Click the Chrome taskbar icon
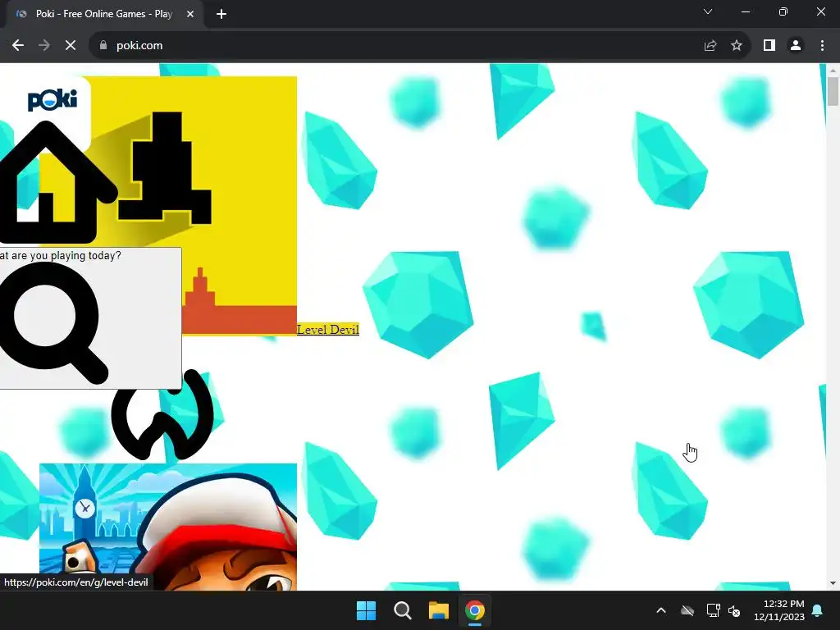This screenshot has width=840, height=630. click(475, 610)
